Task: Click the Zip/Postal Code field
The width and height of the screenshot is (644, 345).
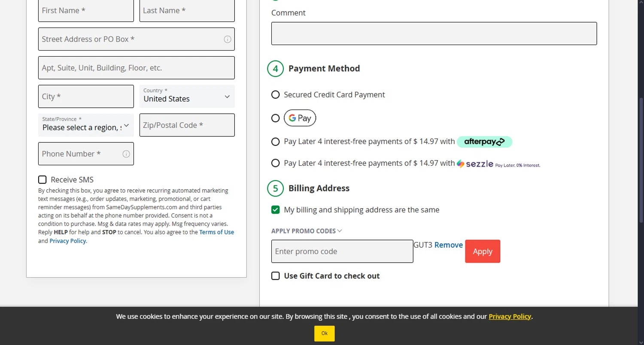Action: tap(187, 125)
